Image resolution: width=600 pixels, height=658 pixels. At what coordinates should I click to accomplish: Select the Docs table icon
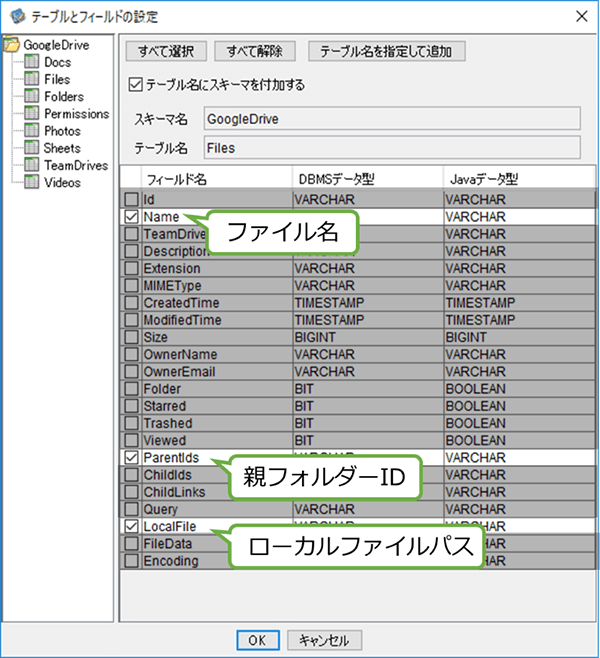pyautogui.click(x=31, y=62)
